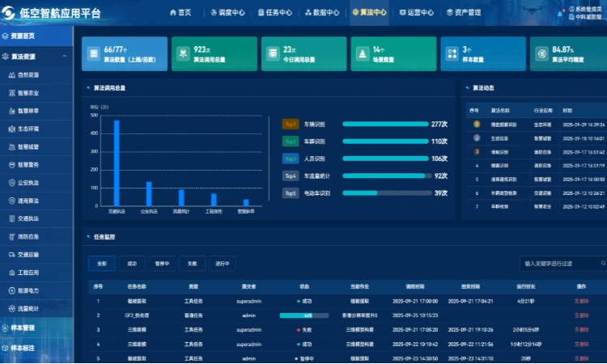Screen dimensions: 607x364
Task: Click the 算法平均精度 card icon
Action: [541, 53]
